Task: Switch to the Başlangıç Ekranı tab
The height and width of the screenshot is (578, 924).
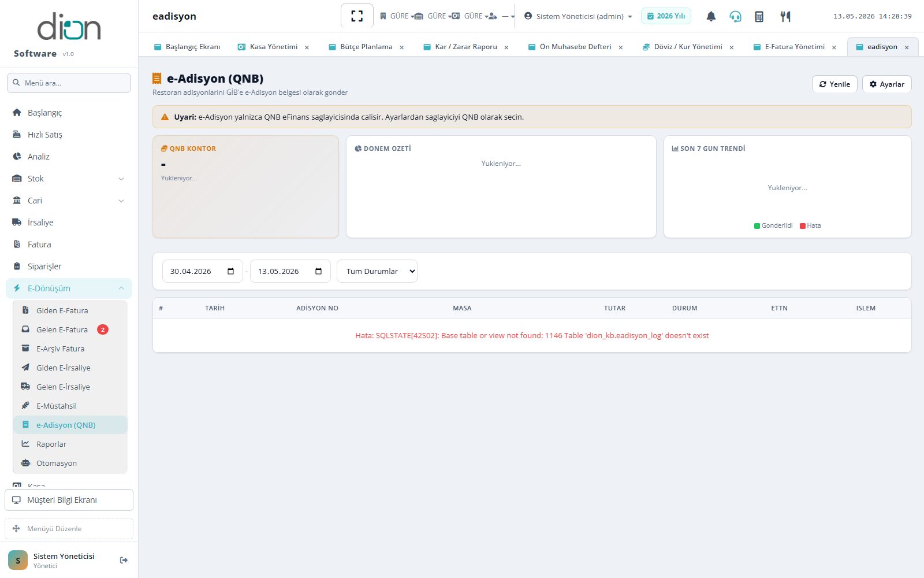Action: (187, 47)
